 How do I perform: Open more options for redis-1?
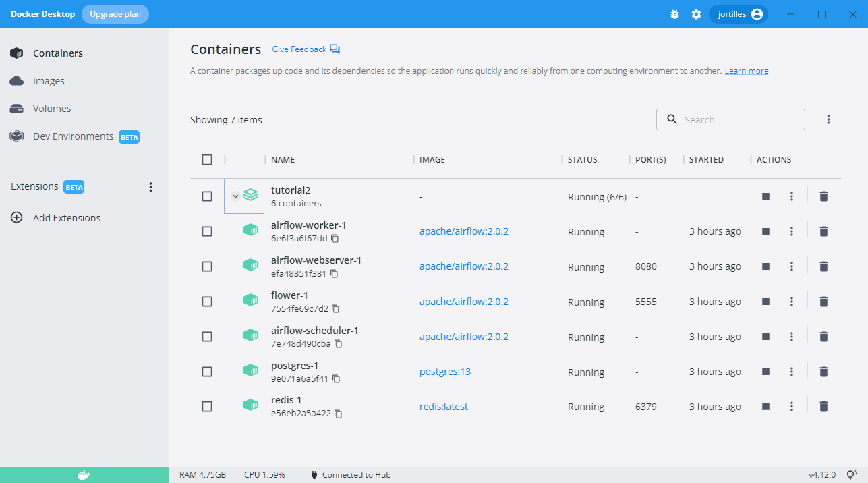792,407
